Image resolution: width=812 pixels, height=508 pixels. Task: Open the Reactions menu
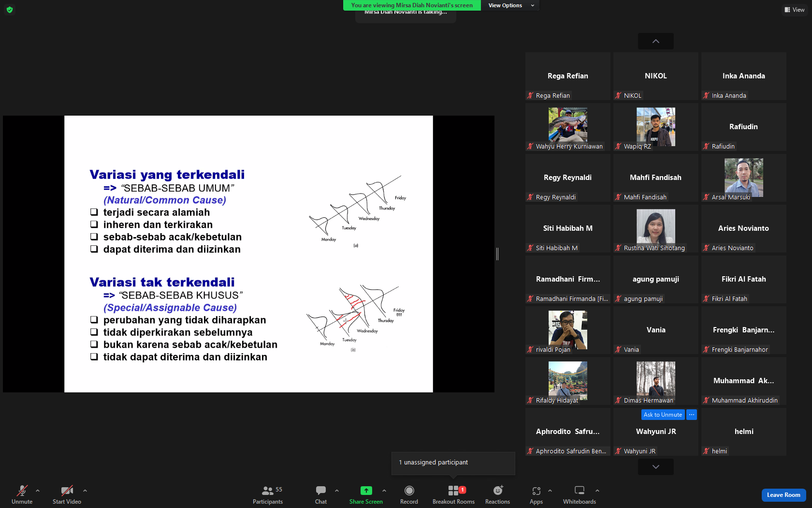click(497, 494)
